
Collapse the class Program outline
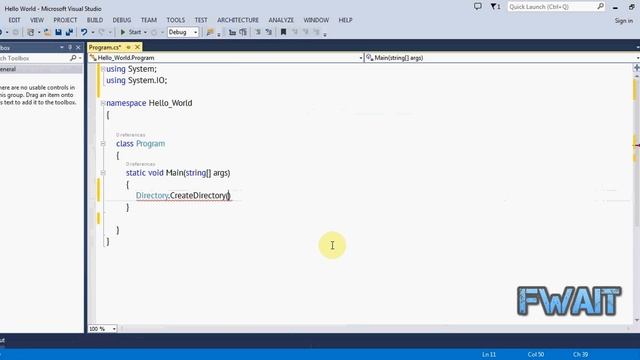point(103,144)
